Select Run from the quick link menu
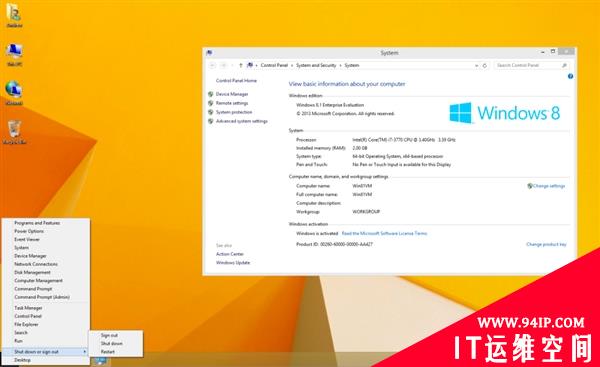Viewport: 600px width, 367px height. [x=18, y=341]
